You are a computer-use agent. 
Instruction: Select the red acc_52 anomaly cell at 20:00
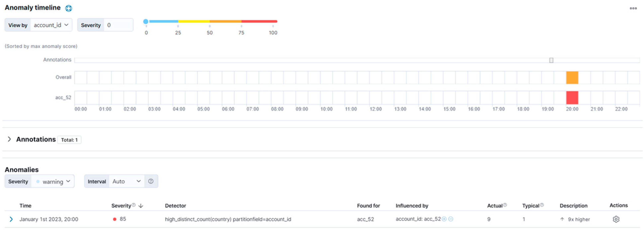[572, 98]
